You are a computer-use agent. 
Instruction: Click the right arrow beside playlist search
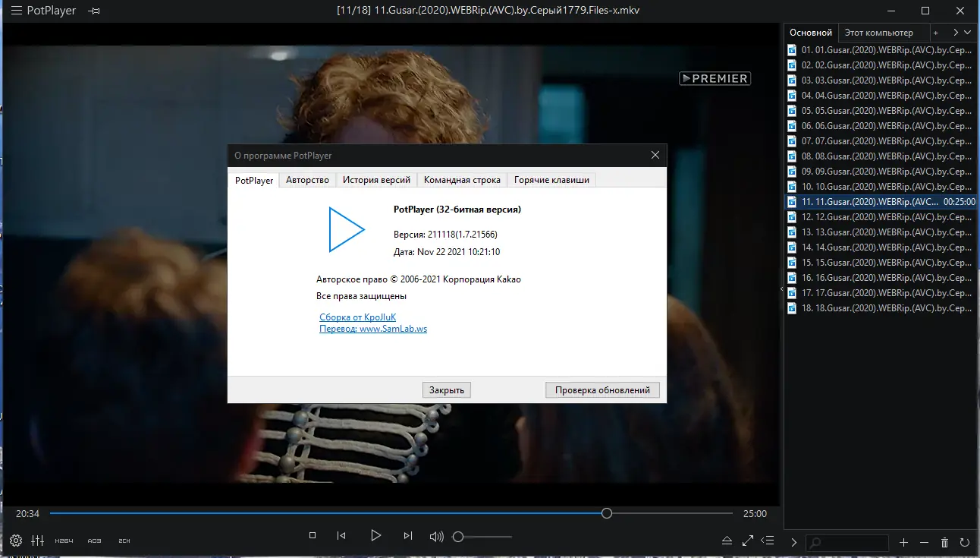793,542
